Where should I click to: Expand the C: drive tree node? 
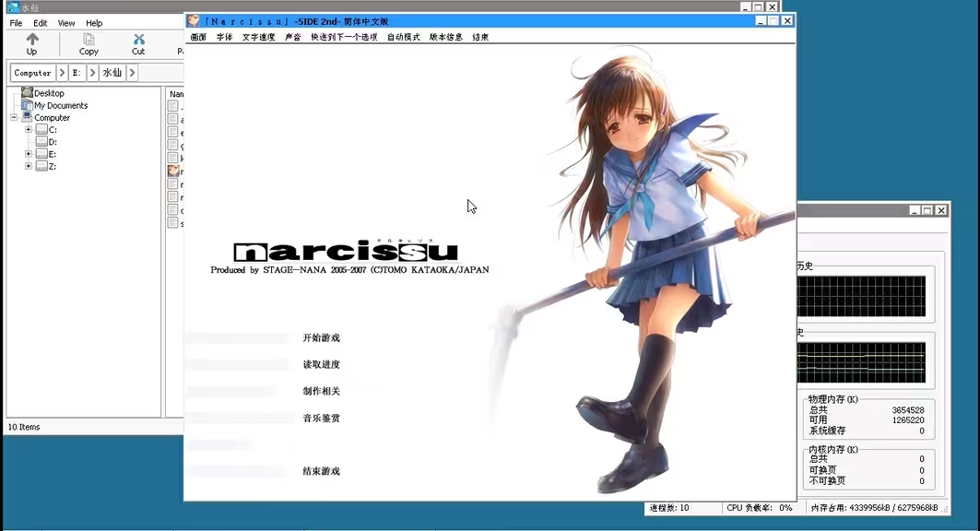29,130
